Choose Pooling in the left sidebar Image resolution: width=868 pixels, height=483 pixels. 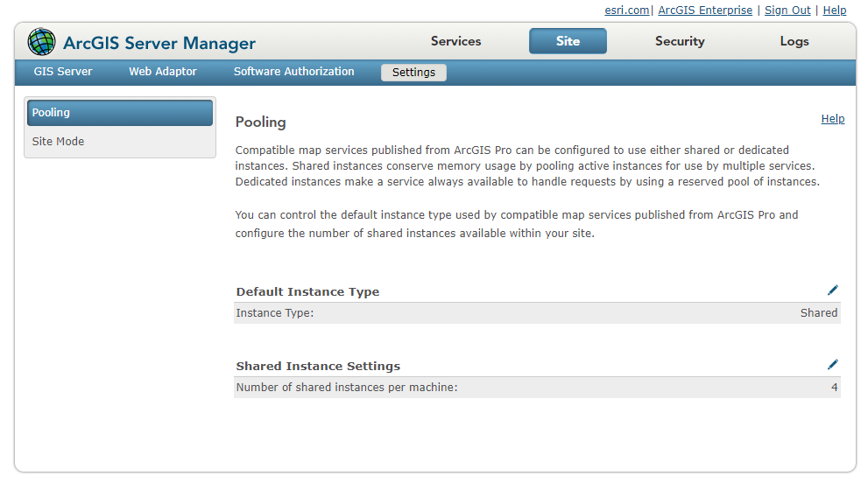[x=120, y=113]
